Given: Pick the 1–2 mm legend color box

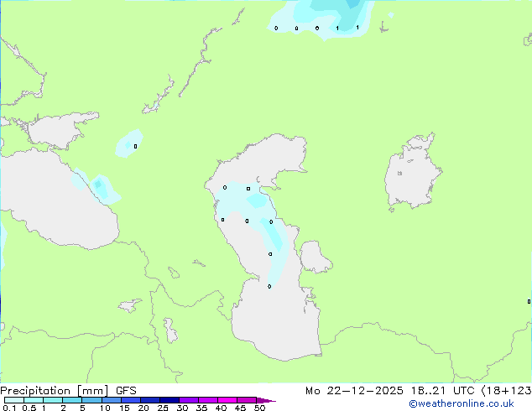Looking at the screenshot, I should pyautogui.click(x=53, y=400).
